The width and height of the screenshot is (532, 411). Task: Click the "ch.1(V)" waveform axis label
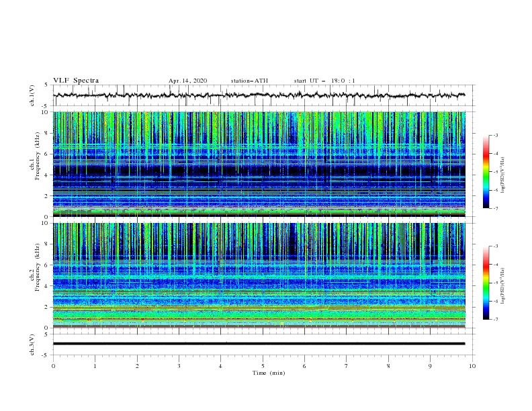[32, 95]
